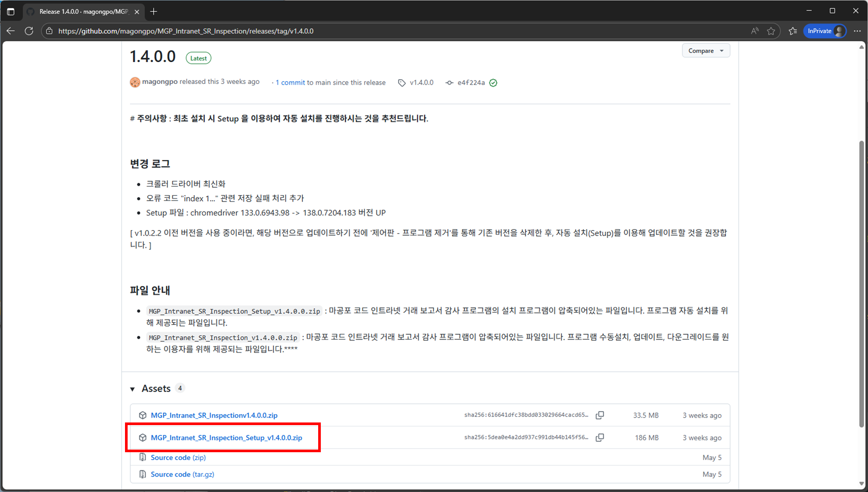Viewport: 868px width, 492px height.
Task: Open the Favorites list icon
Action: tap(793, 31)
